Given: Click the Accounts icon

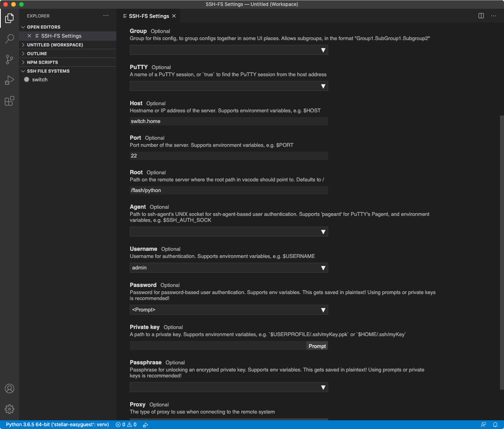Looking at the screenshot, I should pos(10,389).
